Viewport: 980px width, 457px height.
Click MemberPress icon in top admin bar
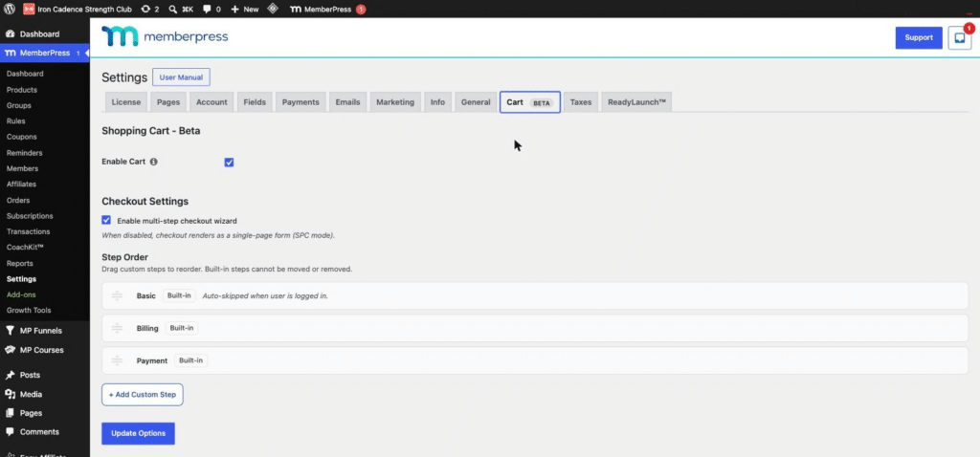point(296,10)
